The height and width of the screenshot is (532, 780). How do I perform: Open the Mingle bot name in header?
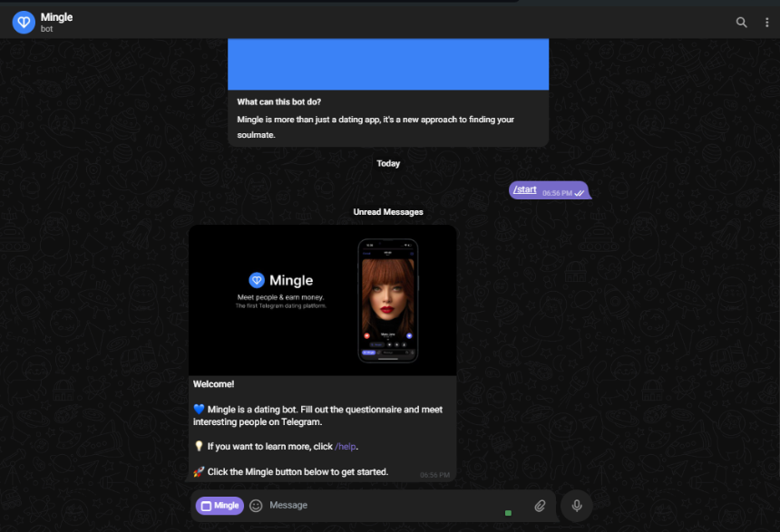(x=57, y=17)
